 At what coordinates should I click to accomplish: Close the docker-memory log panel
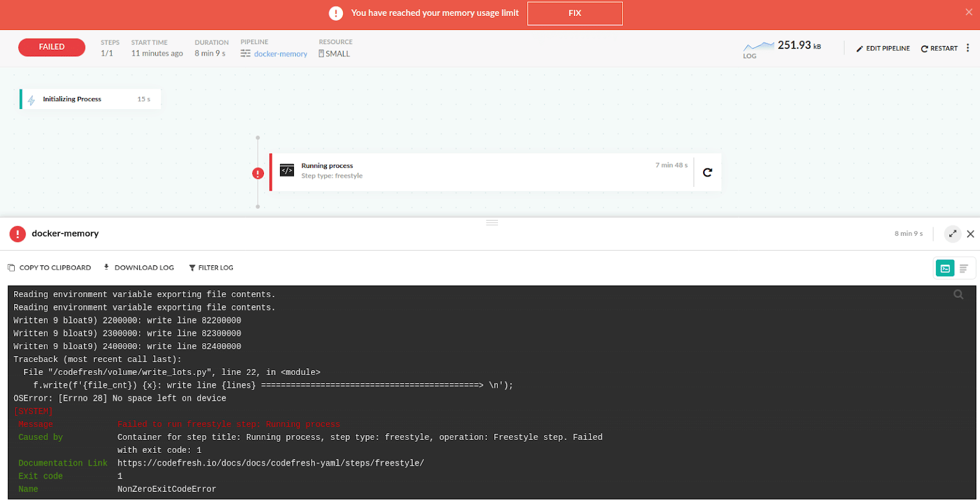tap(970, 234)
